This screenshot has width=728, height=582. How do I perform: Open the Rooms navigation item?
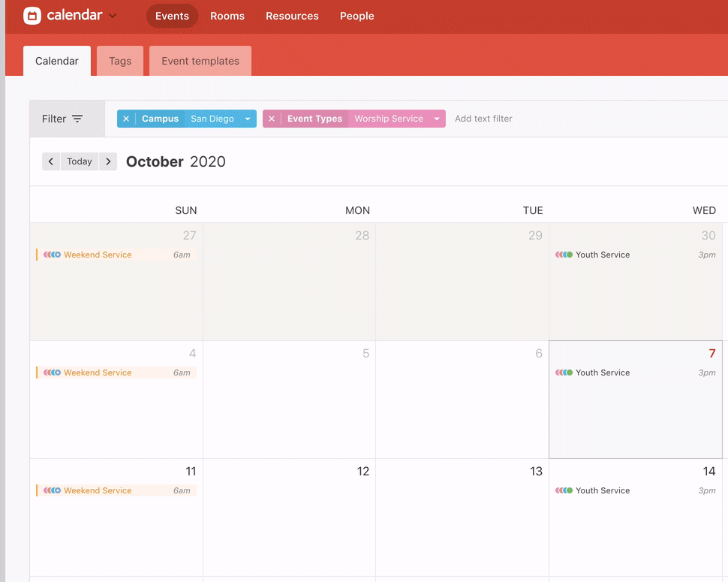click(227, 16)
